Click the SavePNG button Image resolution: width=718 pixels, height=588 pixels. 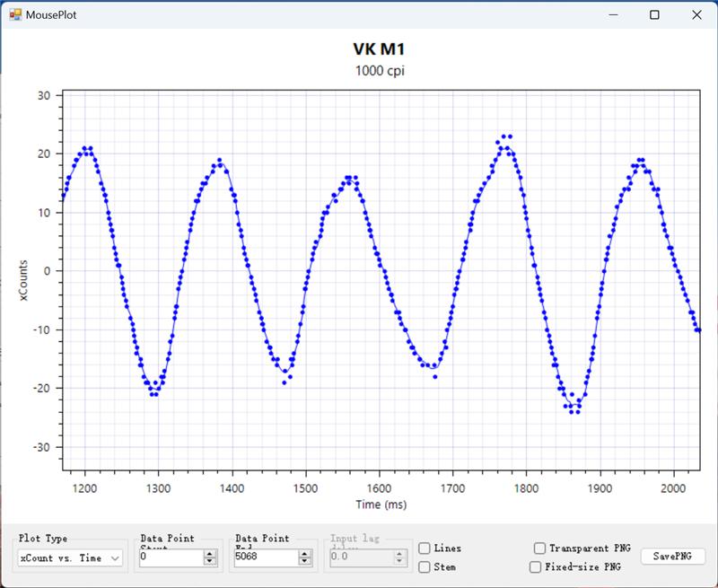672,557
